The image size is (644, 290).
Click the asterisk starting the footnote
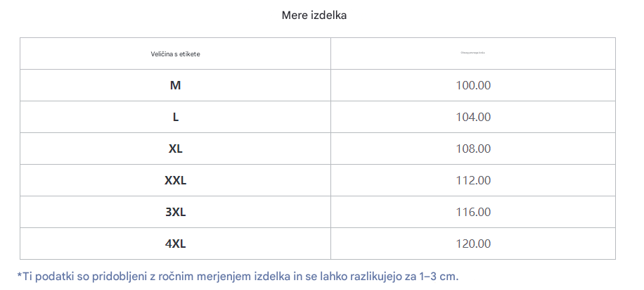click(x=19, y=275)
